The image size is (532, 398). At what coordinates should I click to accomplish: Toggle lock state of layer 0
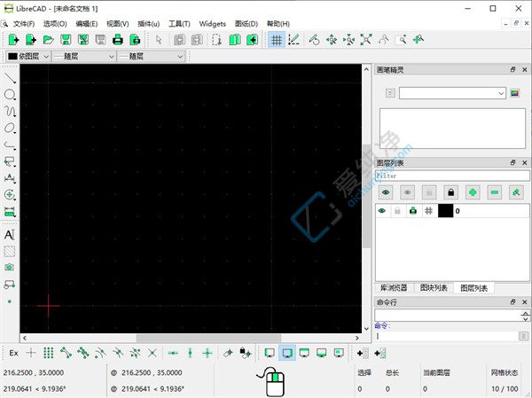pyautogui.click(x=397, y=211)
